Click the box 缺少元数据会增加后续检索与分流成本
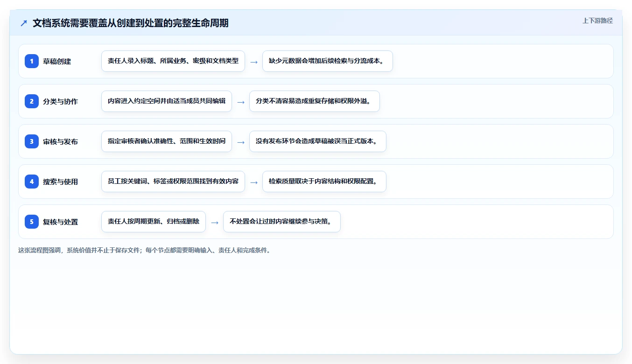 [x=328, y=61]
